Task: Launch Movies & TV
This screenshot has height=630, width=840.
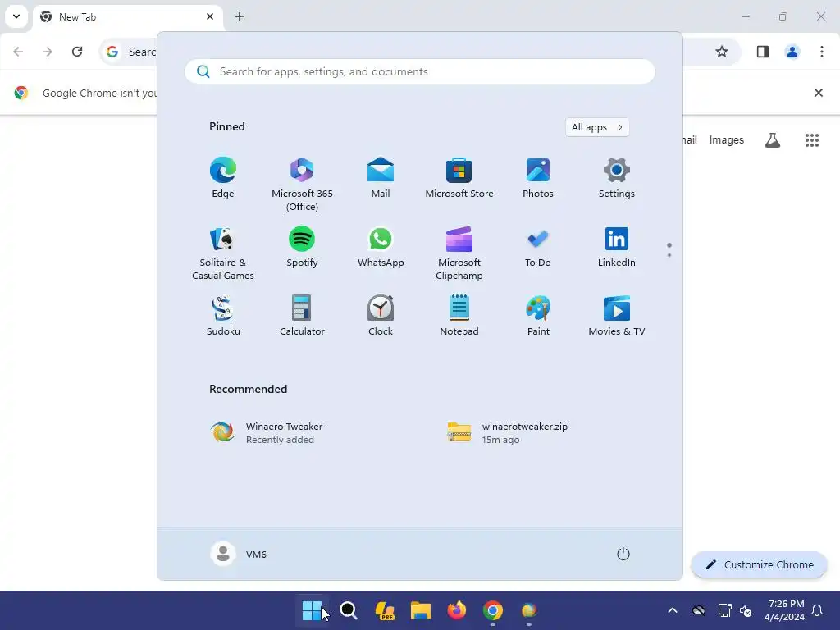Action: (x=617, y=316)
